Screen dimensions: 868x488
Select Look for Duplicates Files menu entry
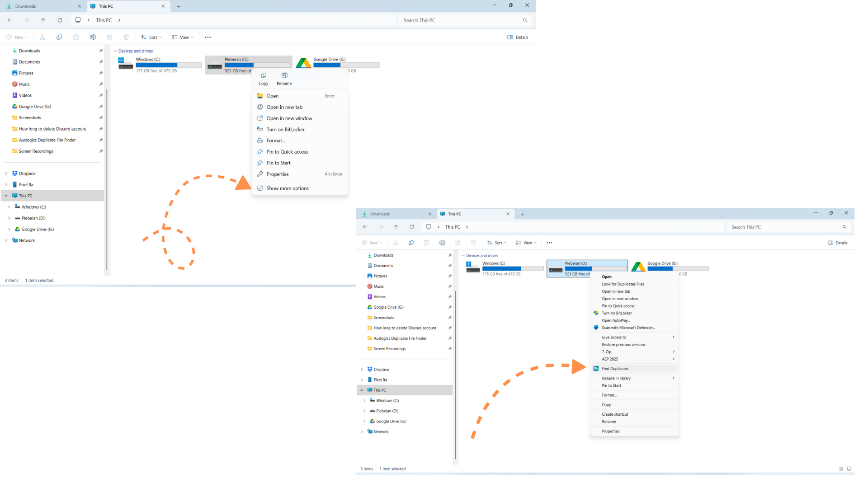coord(623,284)
